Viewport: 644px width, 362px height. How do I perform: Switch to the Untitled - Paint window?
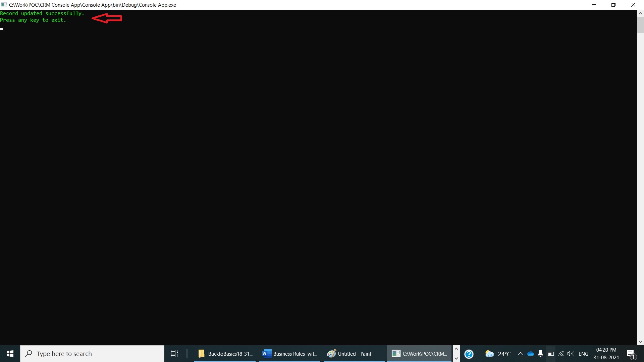tap(350, 354)
